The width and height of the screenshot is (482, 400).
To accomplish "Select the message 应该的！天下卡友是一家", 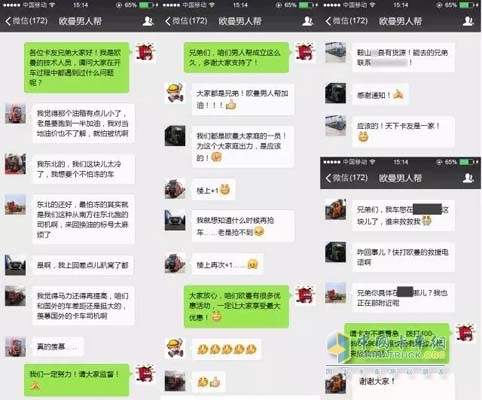I will coord(403,132).
